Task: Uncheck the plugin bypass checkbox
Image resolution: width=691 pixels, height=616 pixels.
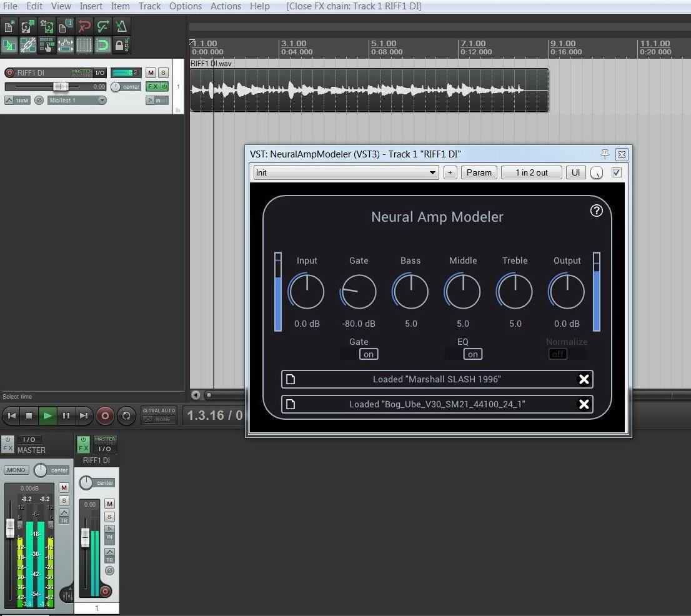Action: pos(617,172)
